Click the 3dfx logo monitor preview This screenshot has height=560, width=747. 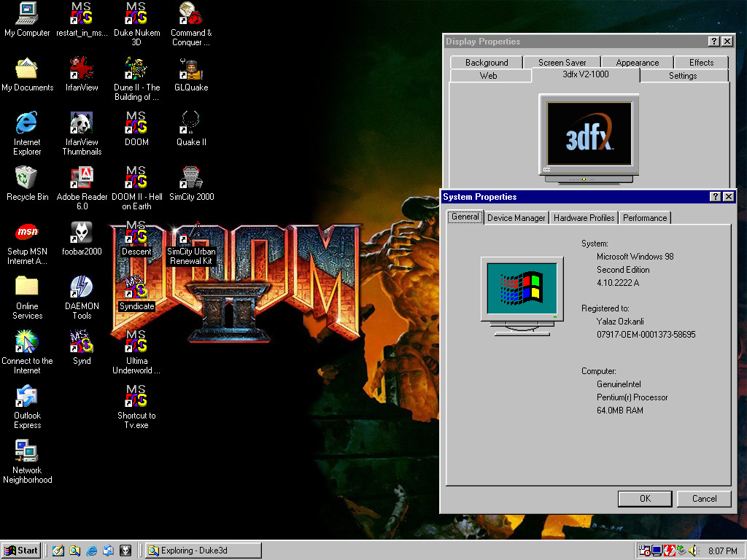click(x=589, y=139)
